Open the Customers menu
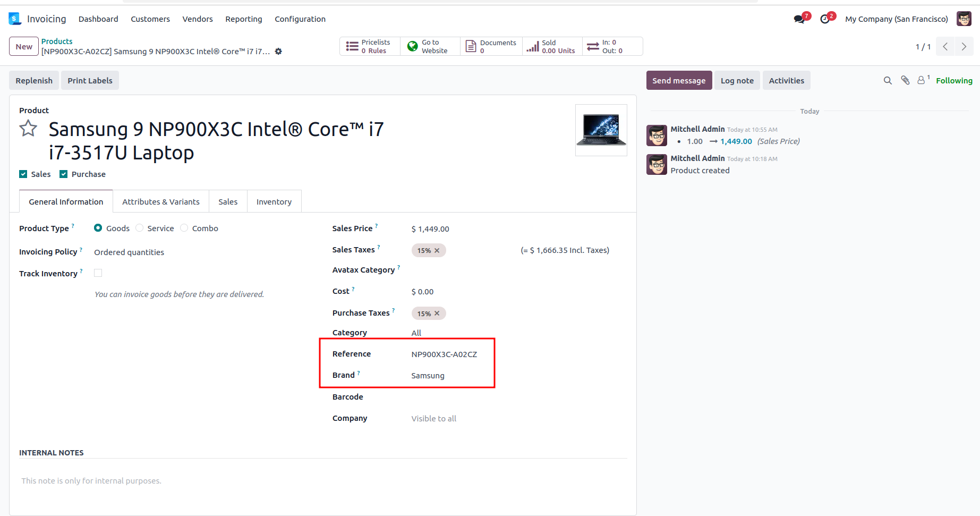Screen dimensions: 980x516 point(150,19)
